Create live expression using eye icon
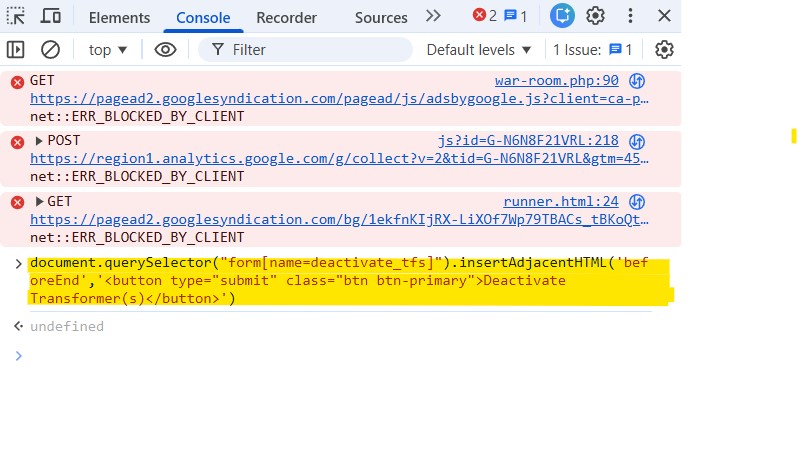Screen dimensions: 797x452 165,50
